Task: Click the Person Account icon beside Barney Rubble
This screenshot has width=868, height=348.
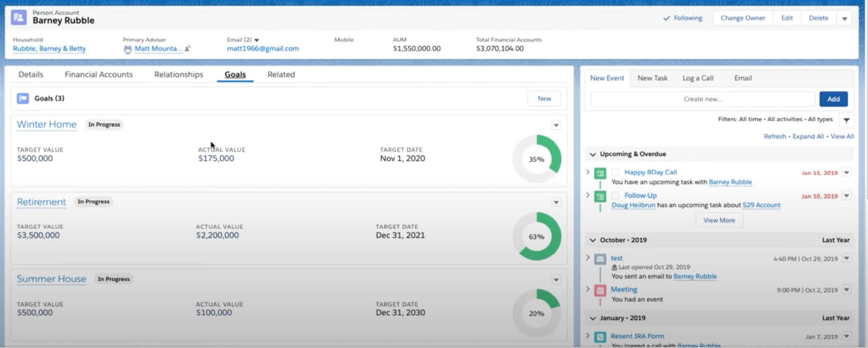Action: [x=19, y=17]
